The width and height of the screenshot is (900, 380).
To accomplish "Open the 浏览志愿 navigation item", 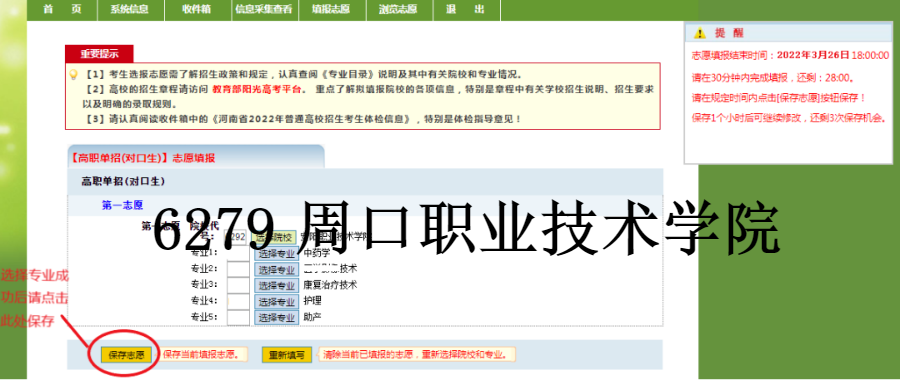I will pos(399,9).
